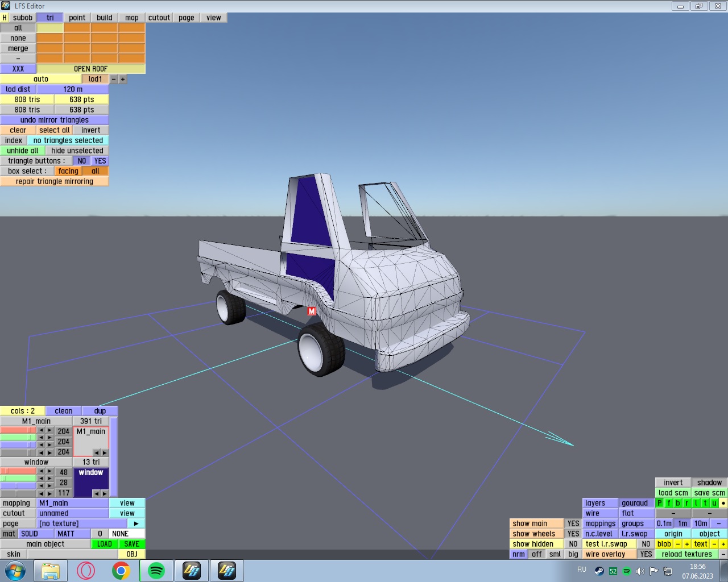Click the P view button in green row
Image resolution: width=728 pixels, height=582 pixels.
pos(660,503)
